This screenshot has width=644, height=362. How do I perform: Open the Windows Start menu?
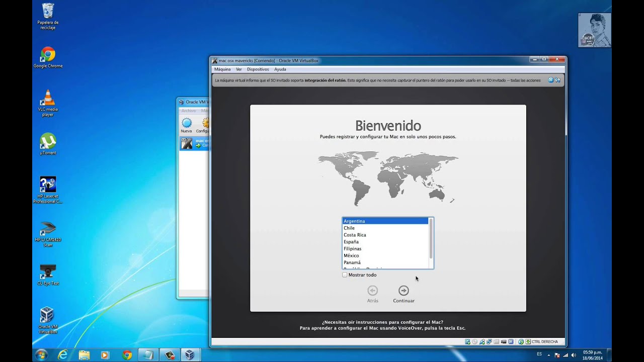tap(41, 355)
